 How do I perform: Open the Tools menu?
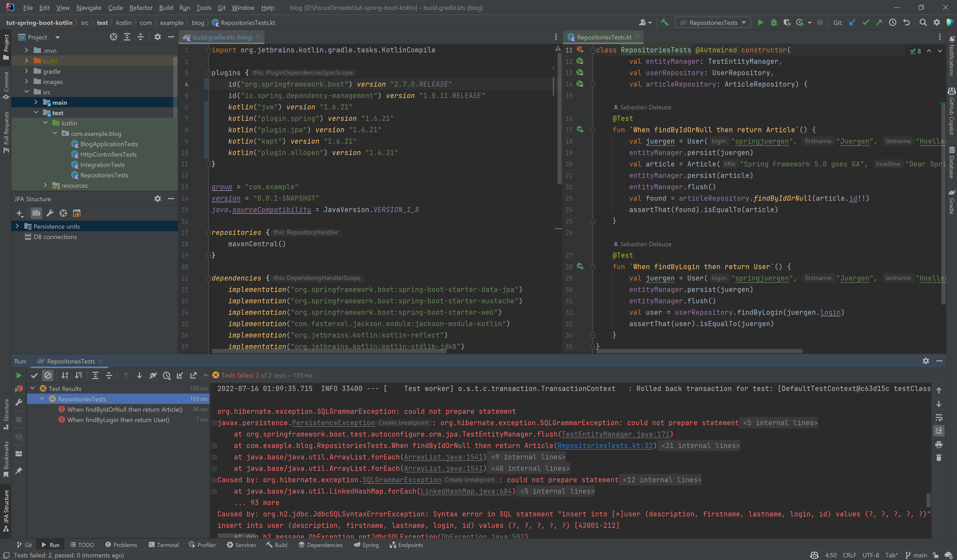(204, 8)
